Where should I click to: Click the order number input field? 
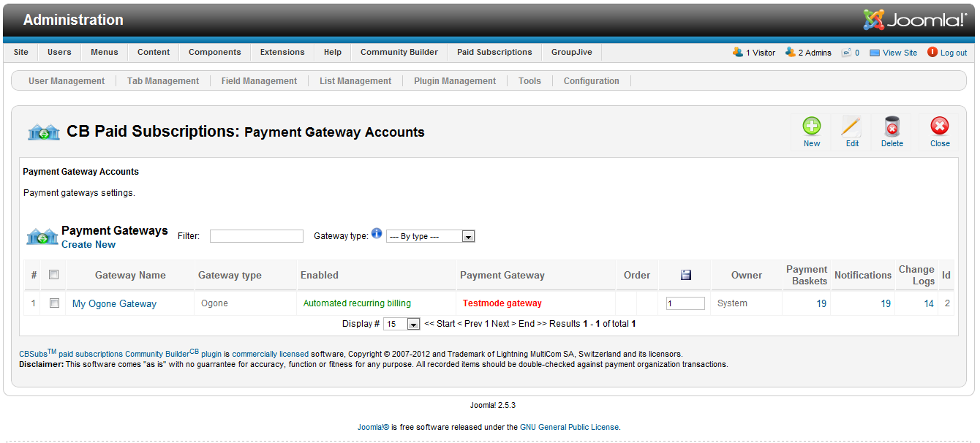685,303
